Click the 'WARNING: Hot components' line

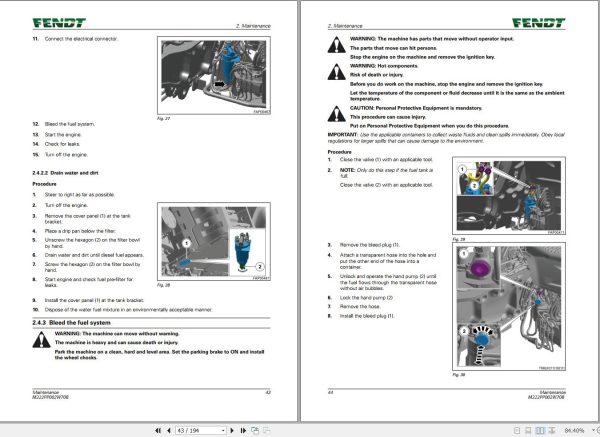point(384,66)
